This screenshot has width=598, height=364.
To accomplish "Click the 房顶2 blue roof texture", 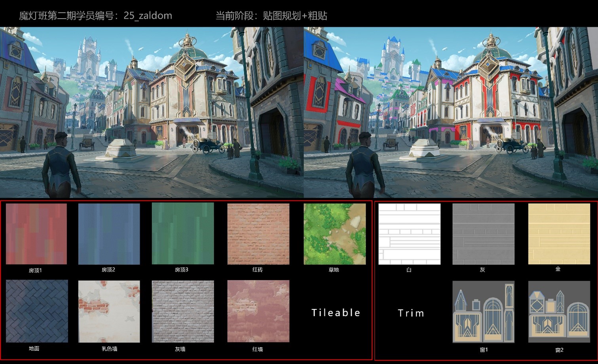I will 109,234.
